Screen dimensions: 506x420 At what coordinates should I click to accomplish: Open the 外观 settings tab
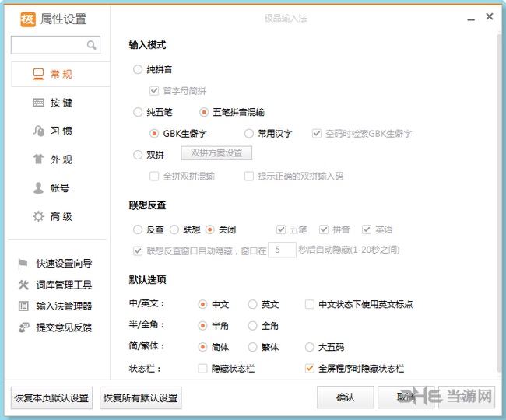[x=61, y=159]
